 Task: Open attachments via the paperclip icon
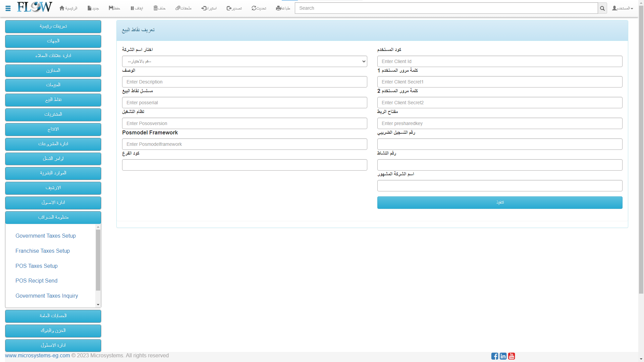click(x=178, y=8)
